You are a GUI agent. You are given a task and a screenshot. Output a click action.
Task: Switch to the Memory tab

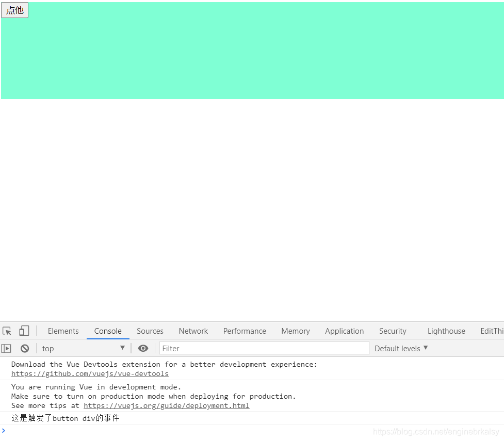tap(296, 331)
